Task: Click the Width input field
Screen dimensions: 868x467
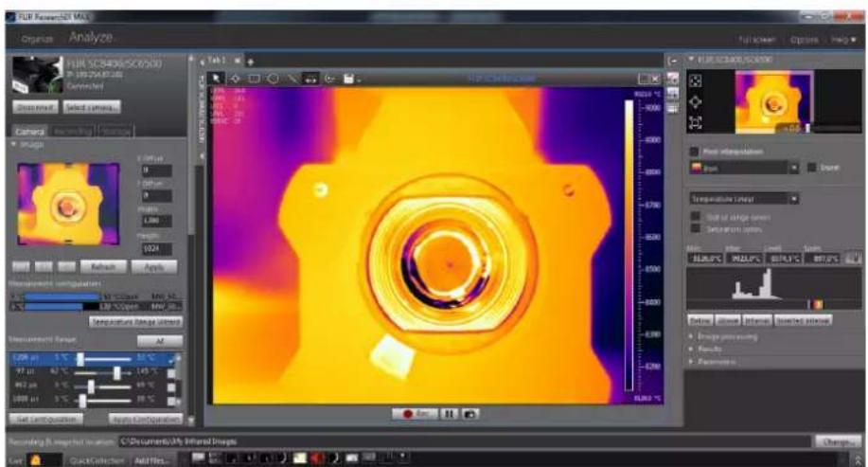Action: [157, 221]
